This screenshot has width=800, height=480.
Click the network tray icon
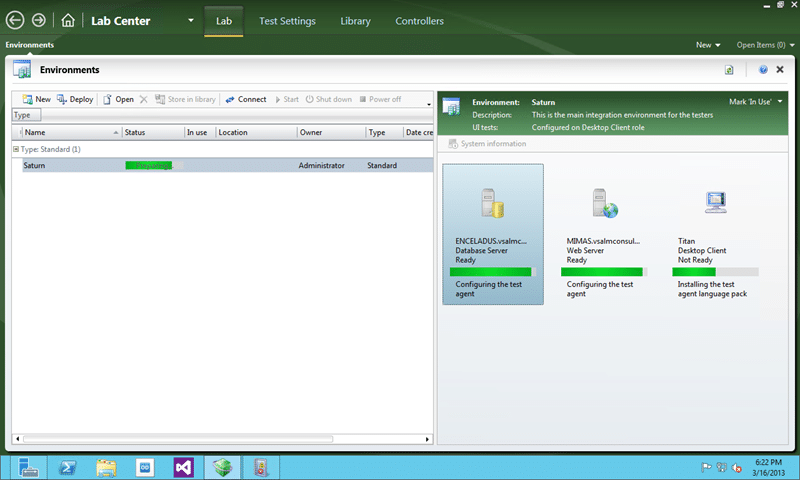point(721,467)
